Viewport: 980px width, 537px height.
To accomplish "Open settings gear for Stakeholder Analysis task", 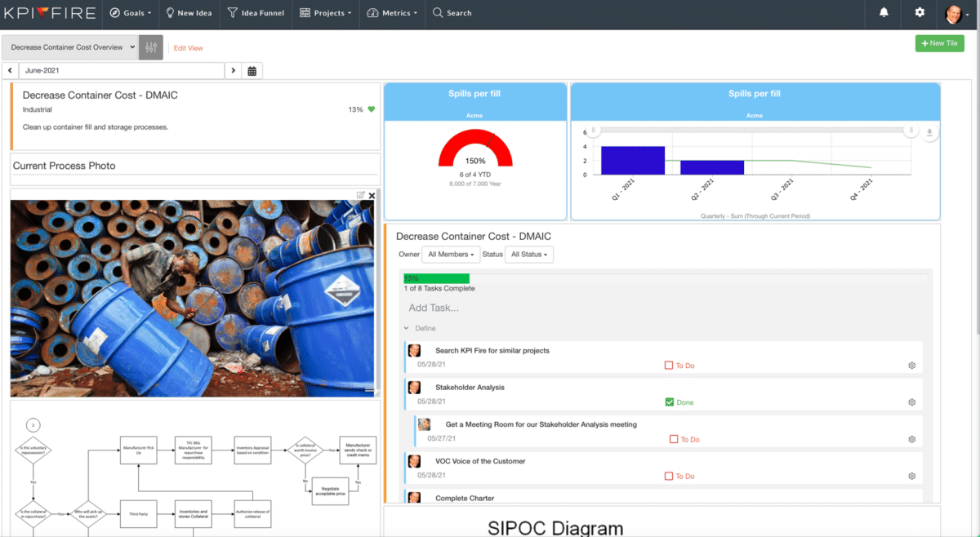I will [x=911, y=402].
